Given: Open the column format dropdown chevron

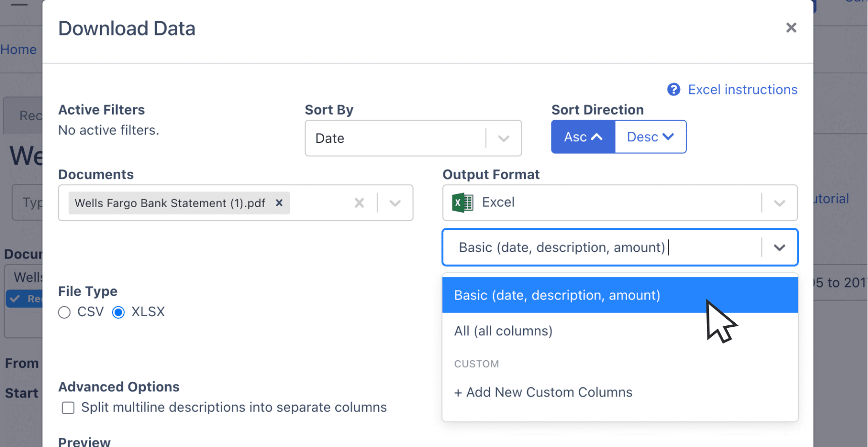Looking at the screenshot, I should pos(780,247).
